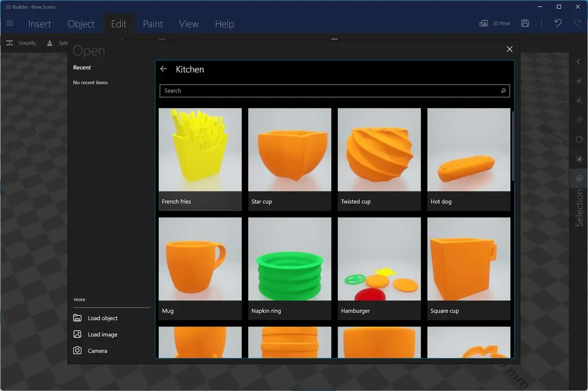Click the back arrow in the Kitchen library
This screenshot has width=588, height=391.
164,69
